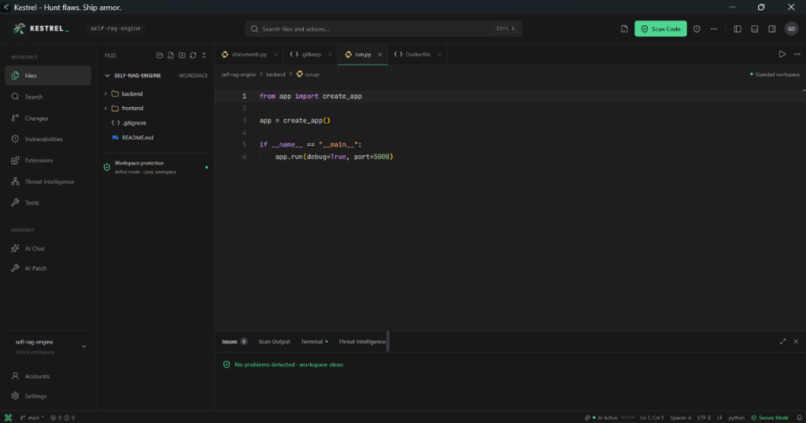
Task: Open Vulnerabilities in the left sidebar
Action: 48,139
